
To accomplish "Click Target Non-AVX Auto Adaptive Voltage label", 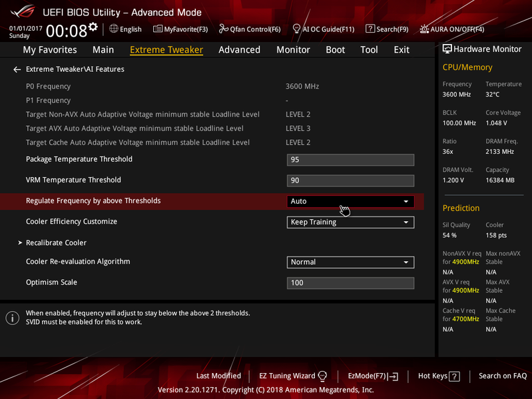I will (x=142, y=115).
